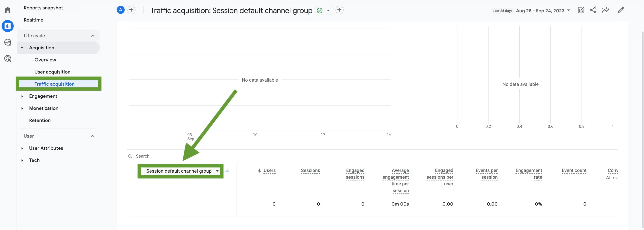The height and width of the screenshot is (230, 644).
Task: Select the Reports bar chart icon
Action: (7, 26)
